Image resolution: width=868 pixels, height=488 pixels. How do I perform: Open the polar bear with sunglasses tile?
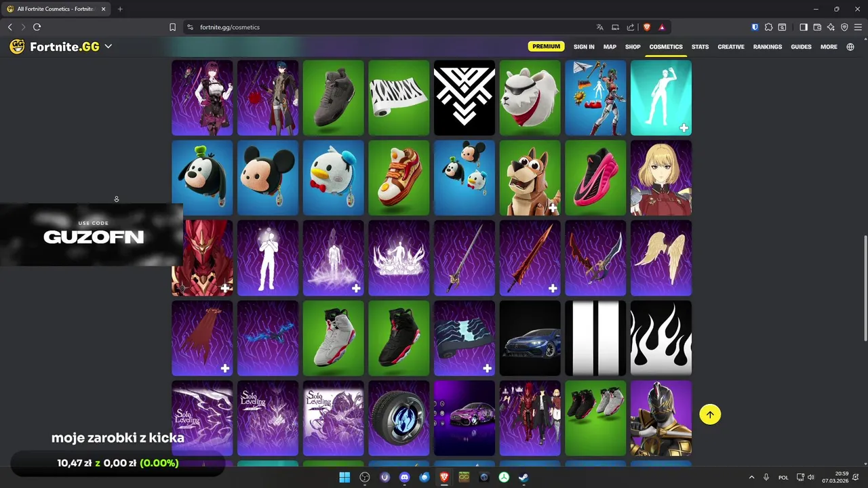tap(530, 98)
